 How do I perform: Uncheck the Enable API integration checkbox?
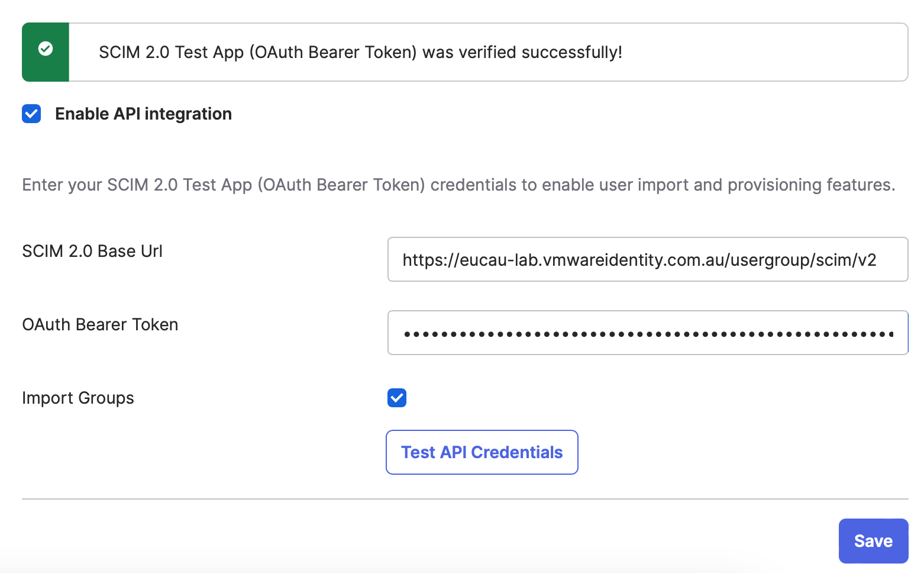coord(31,114)
